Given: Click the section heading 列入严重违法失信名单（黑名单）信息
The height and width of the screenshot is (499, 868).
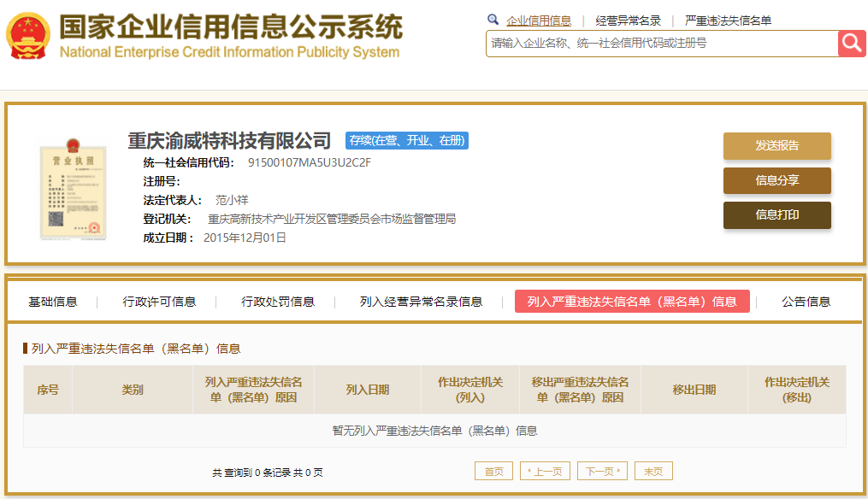Looking at the screenshot, I should 136,349.
